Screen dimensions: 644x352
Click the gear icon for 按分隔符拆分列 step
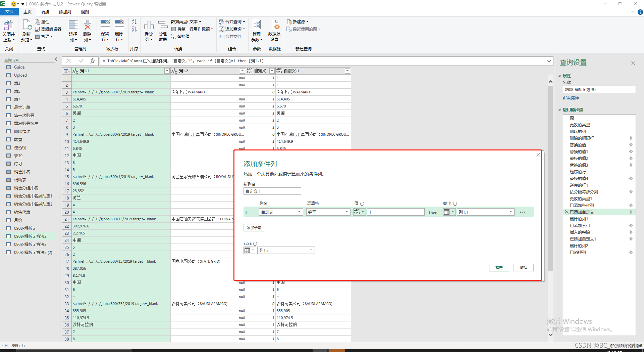631,192
